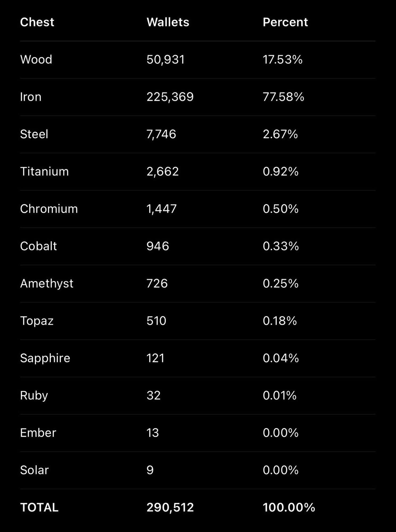Click the Percent column header
Screen dimensions: 396x532
click(285, 22)
